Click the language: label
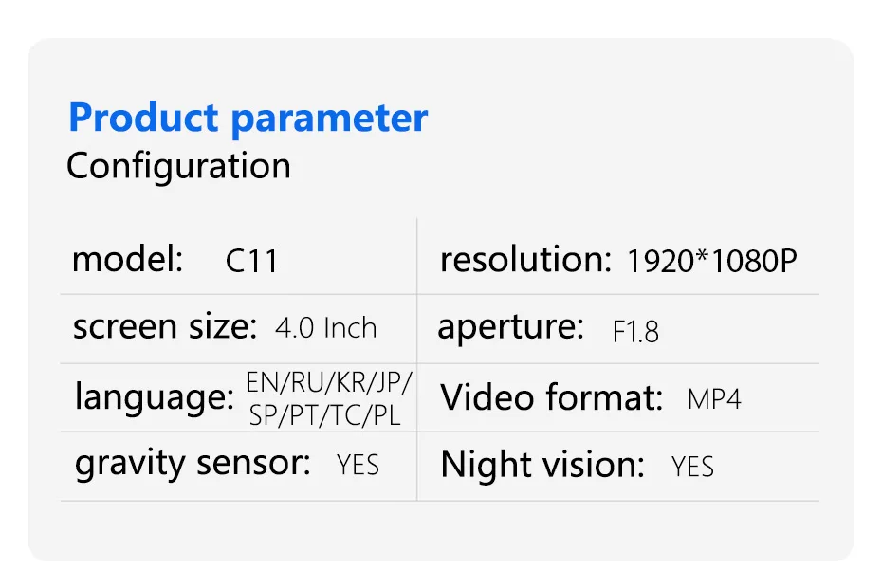Screen dimensions: 882x588 coord(154,397)
